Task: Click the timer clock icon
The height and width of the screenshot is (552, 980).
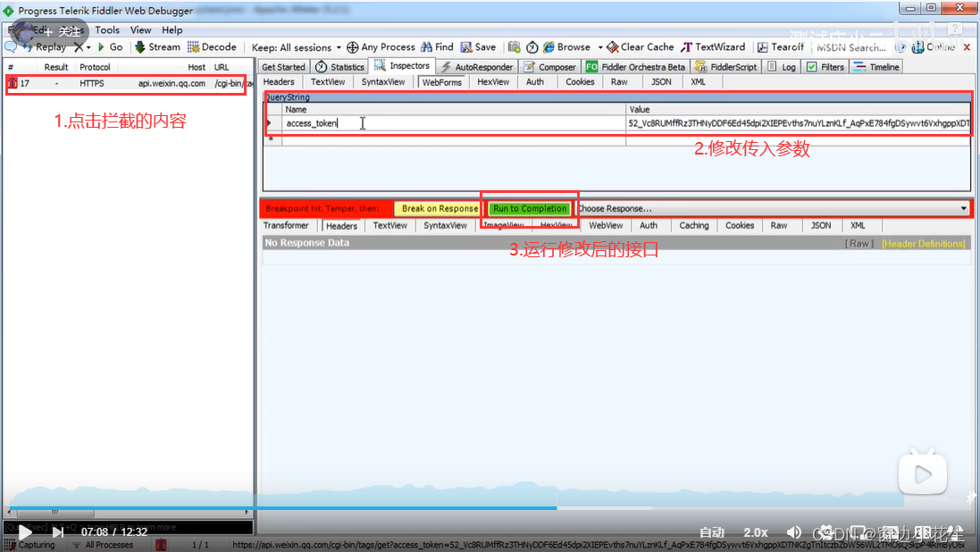Action: (532, 46)
